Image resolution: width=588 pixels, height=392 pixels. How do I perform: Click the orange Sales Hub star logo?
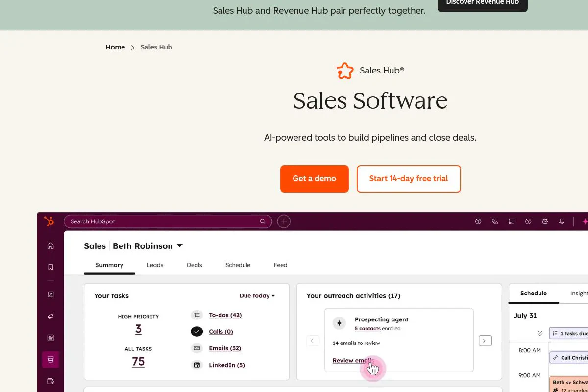(345, 71)
